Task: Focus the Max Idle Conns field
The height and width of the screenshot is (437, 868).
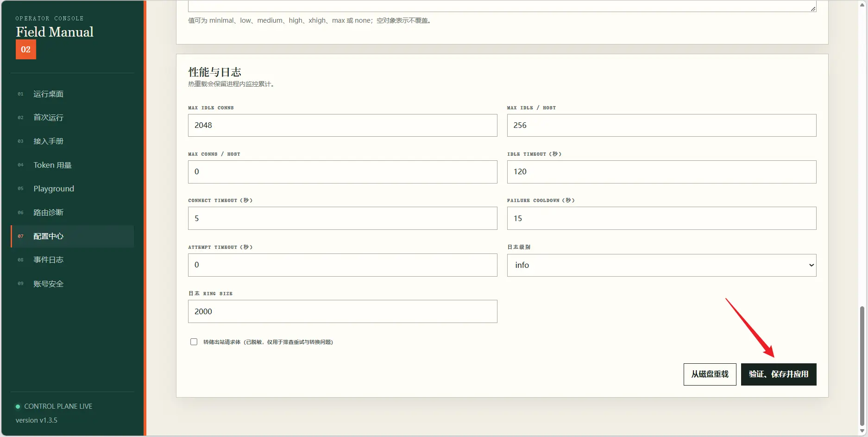Action: [342, 126]
